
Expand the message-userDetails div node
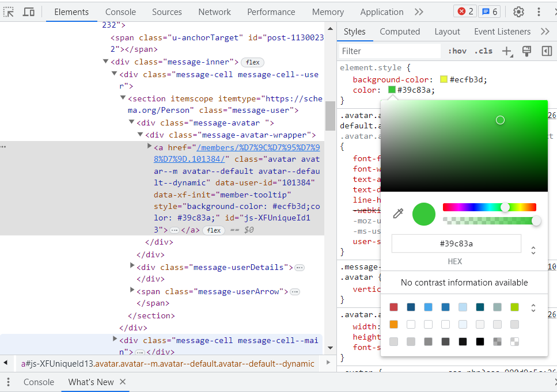click(132, 267)
